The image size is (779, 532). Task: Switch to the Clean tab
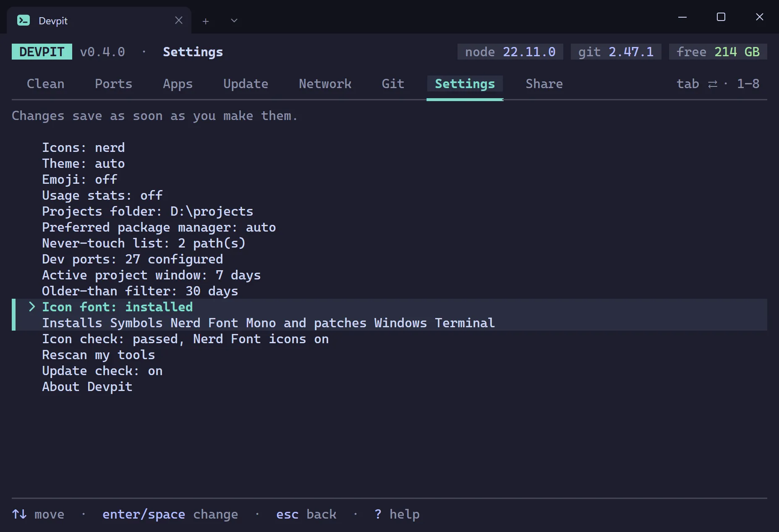click(x=46, y=84)
